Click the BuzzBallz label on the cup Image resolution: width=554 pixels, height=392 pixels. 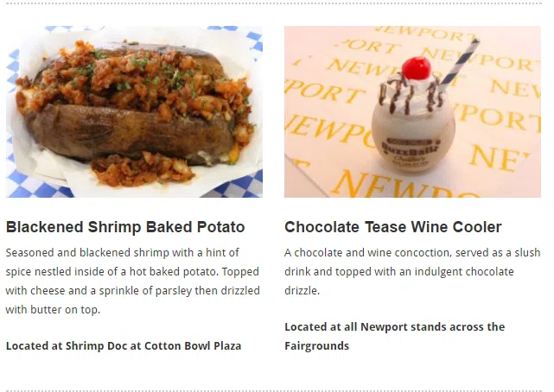(x=411, y=152)
